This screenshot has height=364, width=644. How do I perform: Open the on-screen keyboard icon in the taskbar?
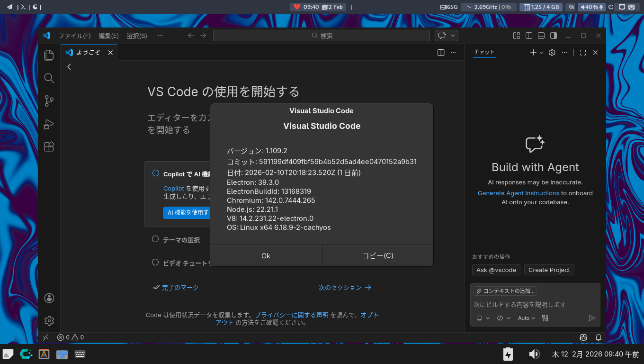coord(80,354)
